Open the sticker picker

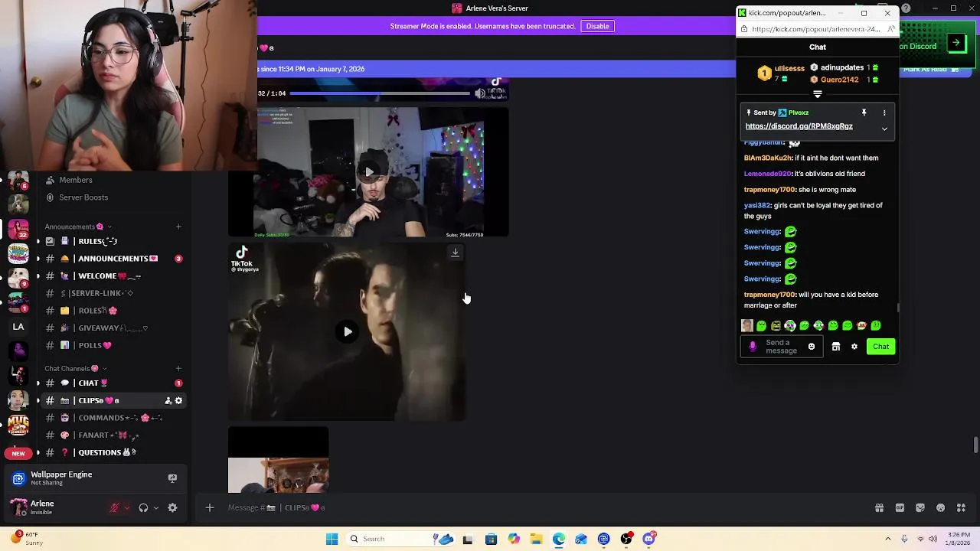tap(920, 507)
